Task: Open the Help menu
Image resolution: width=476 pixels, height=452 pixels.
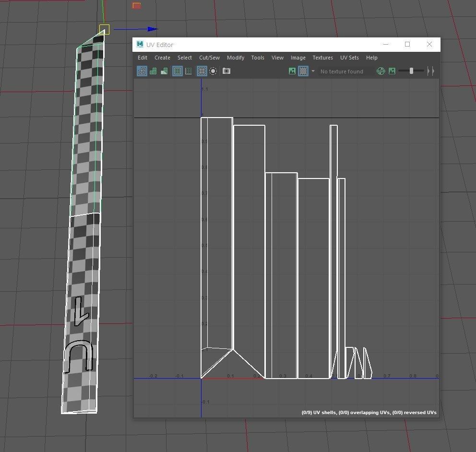Action: [x=371, y=58]
